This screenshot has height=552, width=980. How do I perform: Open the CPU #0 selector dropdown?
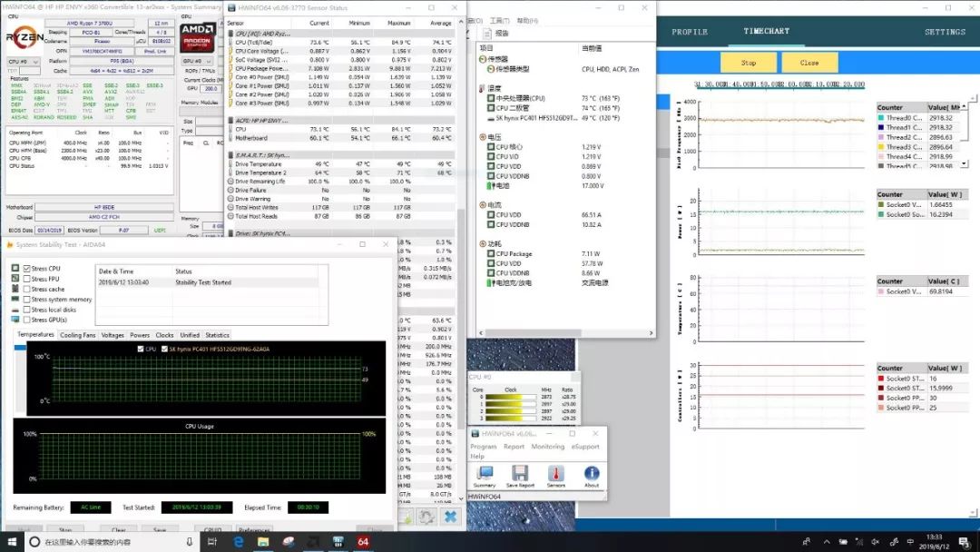pos(22,62)
